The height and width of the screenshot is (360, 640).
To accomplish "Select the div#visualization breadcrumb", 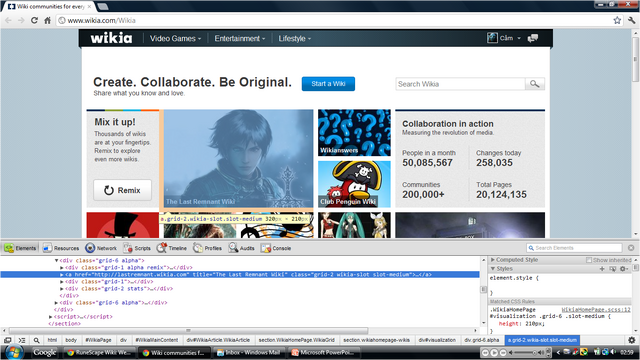I will point(437,340).
